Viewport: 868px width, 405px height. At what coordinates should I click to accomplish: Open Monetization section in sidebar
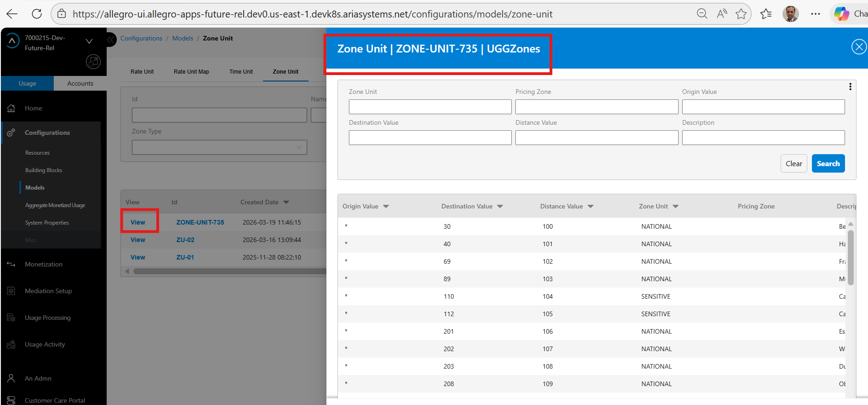tap(44, 264)
